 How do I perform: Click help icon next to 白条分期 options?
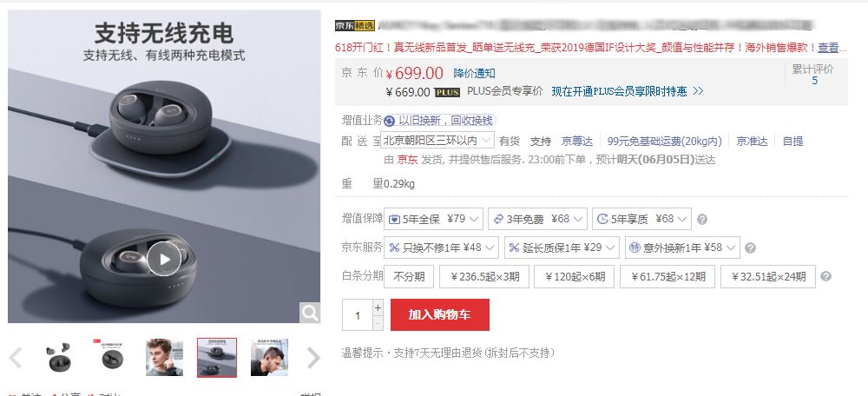tap(825, 276)
